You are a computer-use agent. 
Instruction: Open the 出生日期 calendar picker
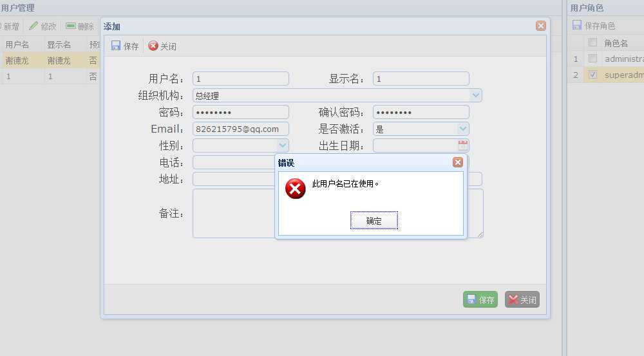tap(463, 145)
